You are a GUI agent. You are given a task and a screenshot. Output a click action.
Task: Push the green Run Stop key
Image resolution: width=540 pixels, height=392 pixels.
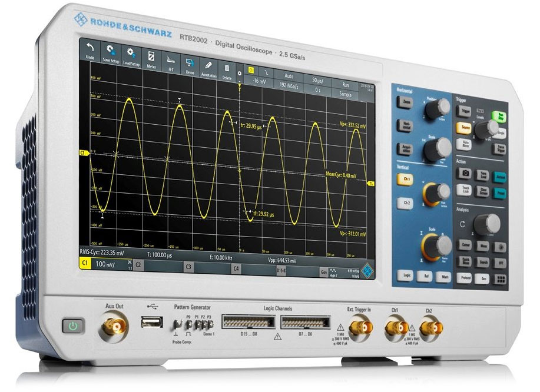point(499,117)
